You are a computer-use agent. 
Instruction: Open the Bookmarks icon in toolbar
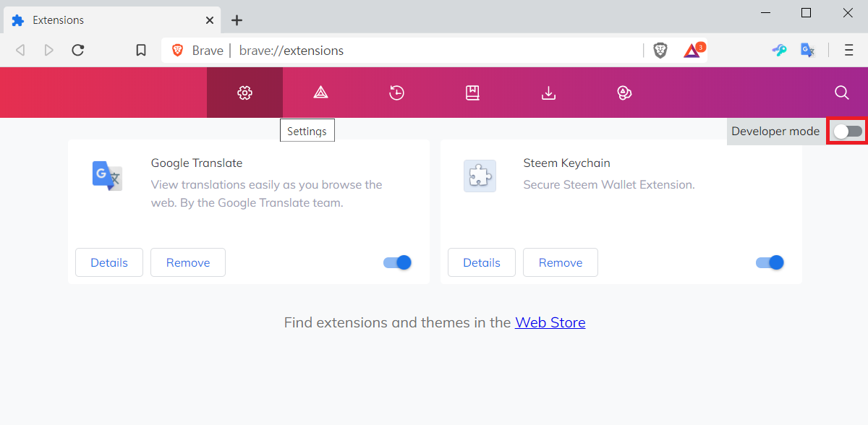pos(472,93)
